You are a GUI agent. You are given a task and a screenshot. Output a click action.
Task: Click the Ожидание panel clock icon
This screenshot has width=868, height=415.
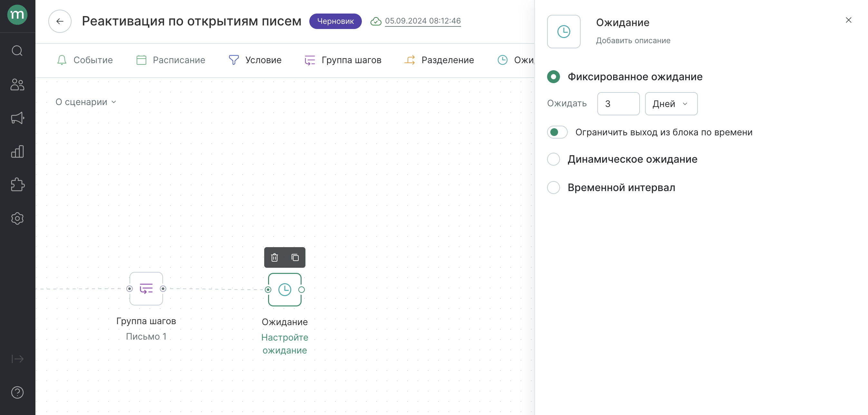coord(564,32)
